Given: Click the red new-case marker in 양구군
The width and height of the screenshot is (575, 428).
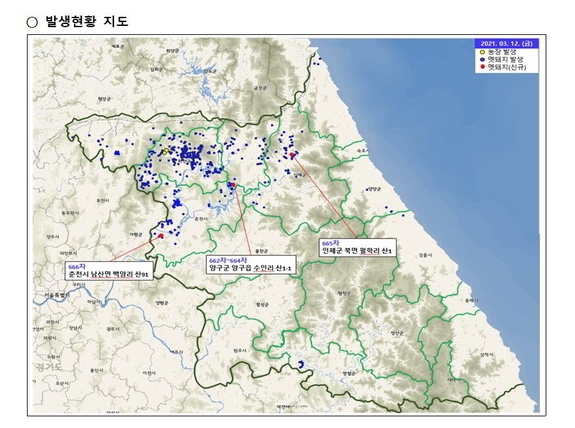Looking at the screenshot, I should [x=234, y=184].
